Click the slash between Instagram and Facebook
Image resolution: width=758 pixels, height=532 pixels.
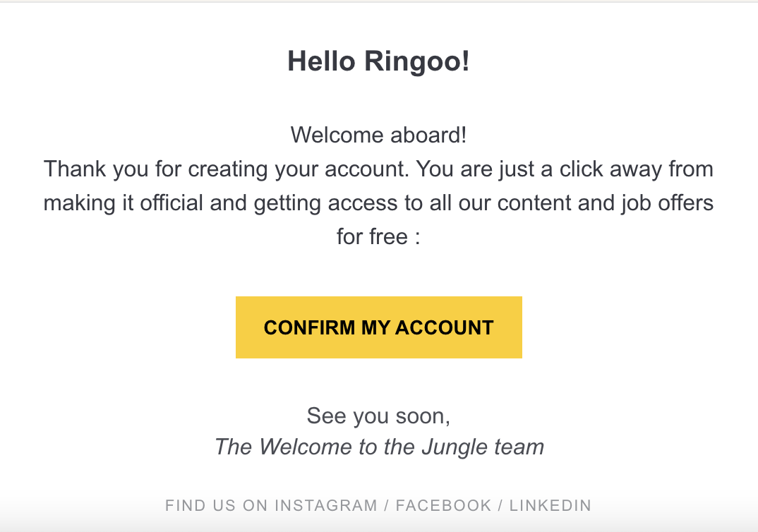[387, 505]
